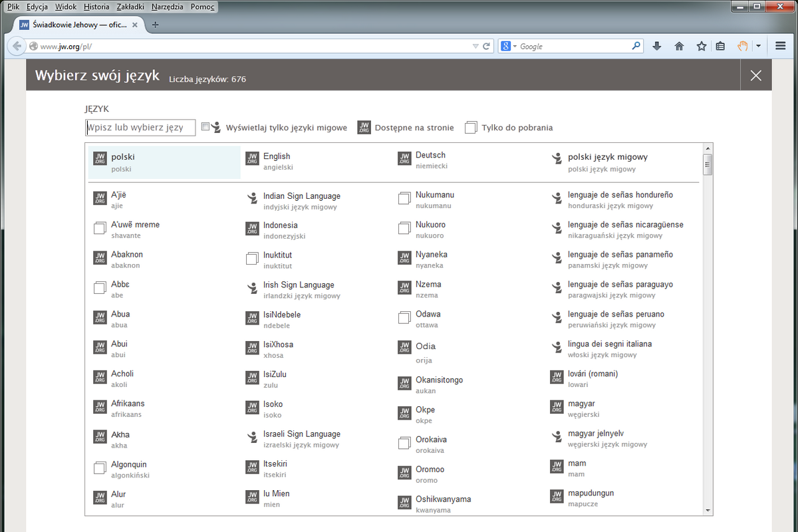Click the download-only icon beside Inuktitut

(x=252, y=258)
